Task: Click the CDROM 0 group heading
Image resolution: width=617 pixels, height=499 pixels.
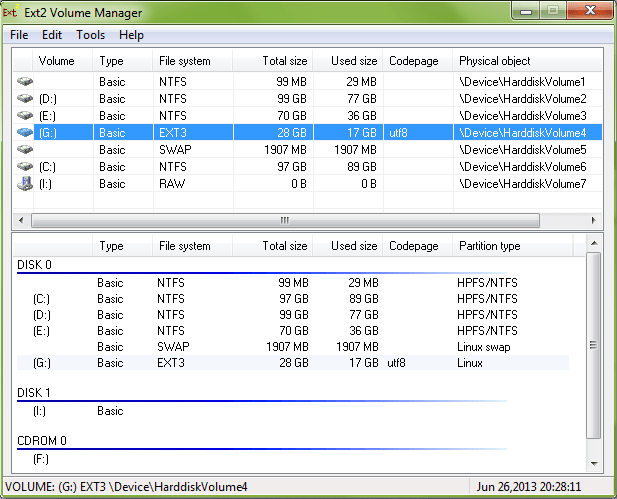Action: [42, 441]
